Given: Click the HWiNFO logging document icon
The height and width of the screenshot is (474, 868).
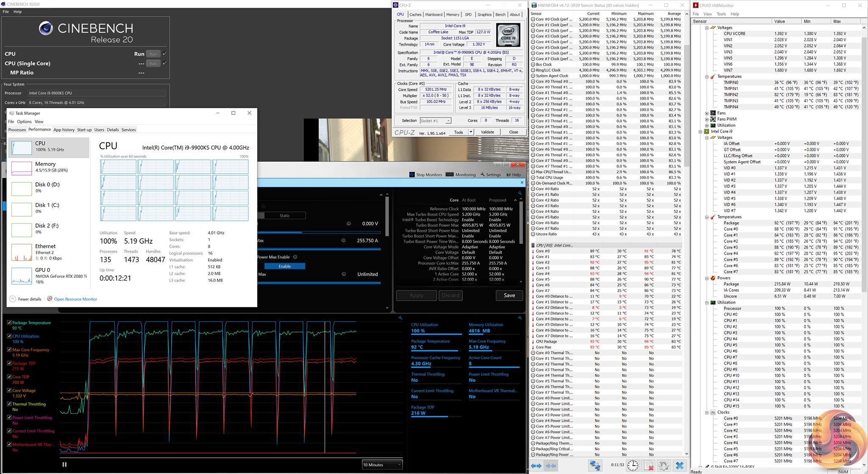Looking at the screenshot, I should [x=648, y=466].
